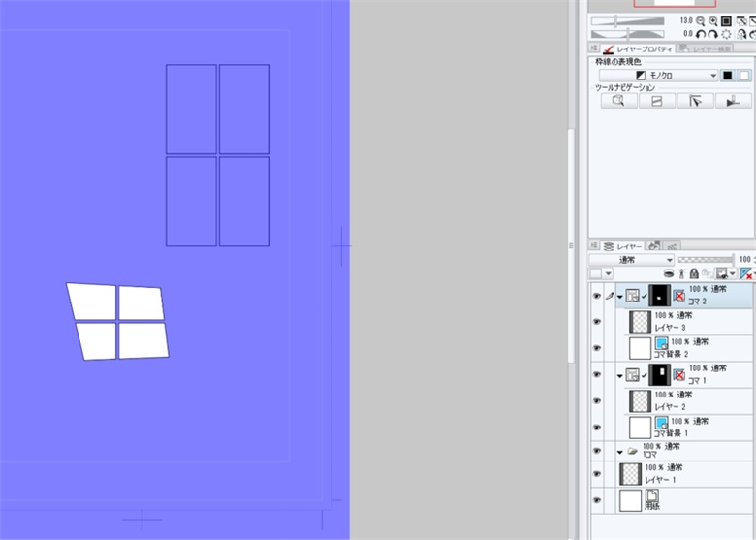Click the line correction cursor tool navigation button

tap(695, 100)
